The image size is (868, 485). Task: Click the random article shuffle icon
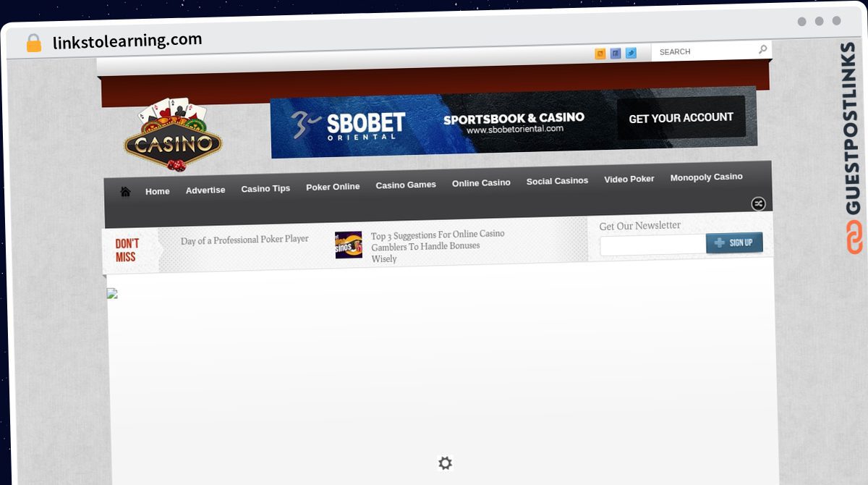coord(758,203)
